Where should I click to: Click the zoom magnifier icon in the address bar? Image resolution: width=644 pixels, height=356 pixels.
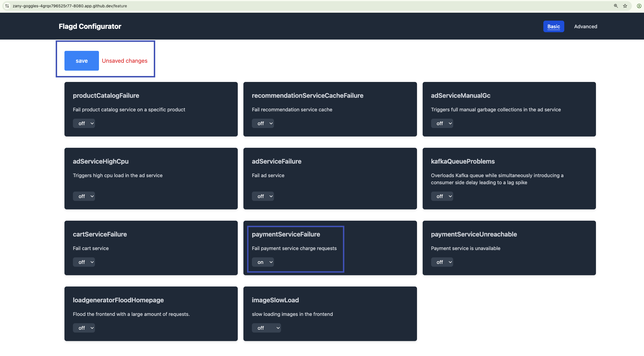616,6
